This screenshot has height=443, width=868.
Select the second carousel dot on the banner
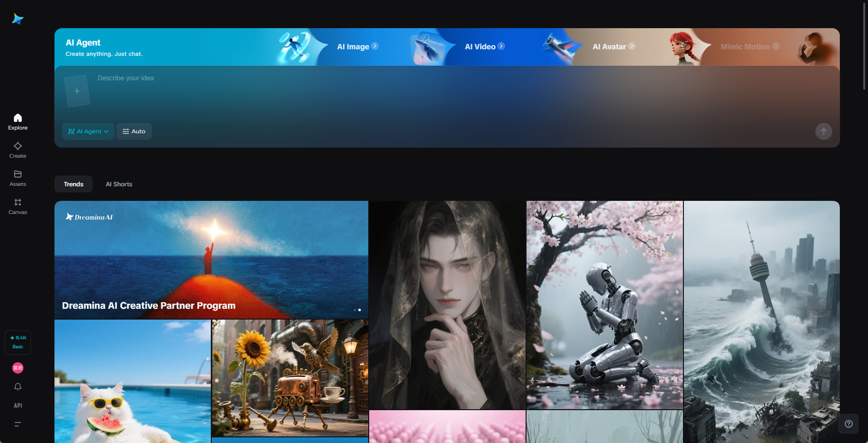tap(360, 310)
